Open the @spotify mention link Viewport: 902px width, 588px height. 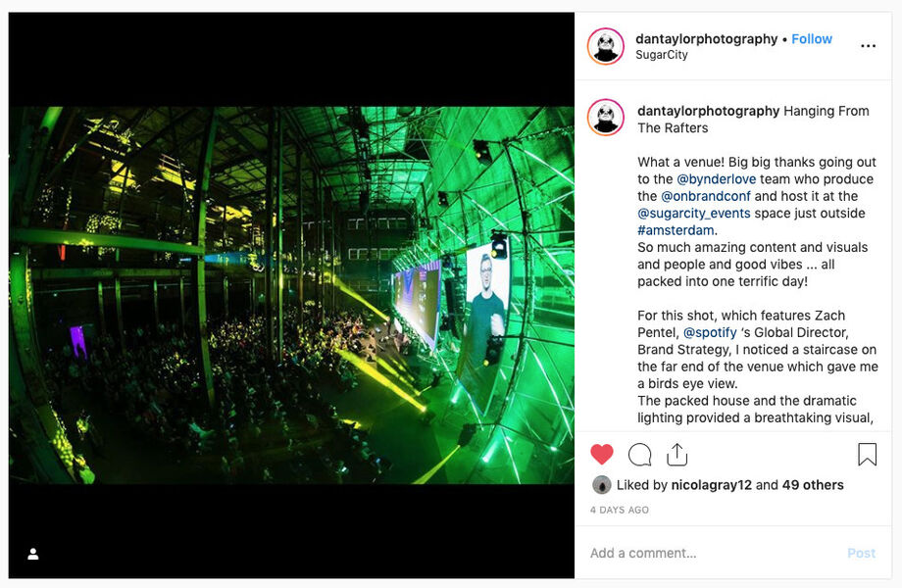[710, 332]
